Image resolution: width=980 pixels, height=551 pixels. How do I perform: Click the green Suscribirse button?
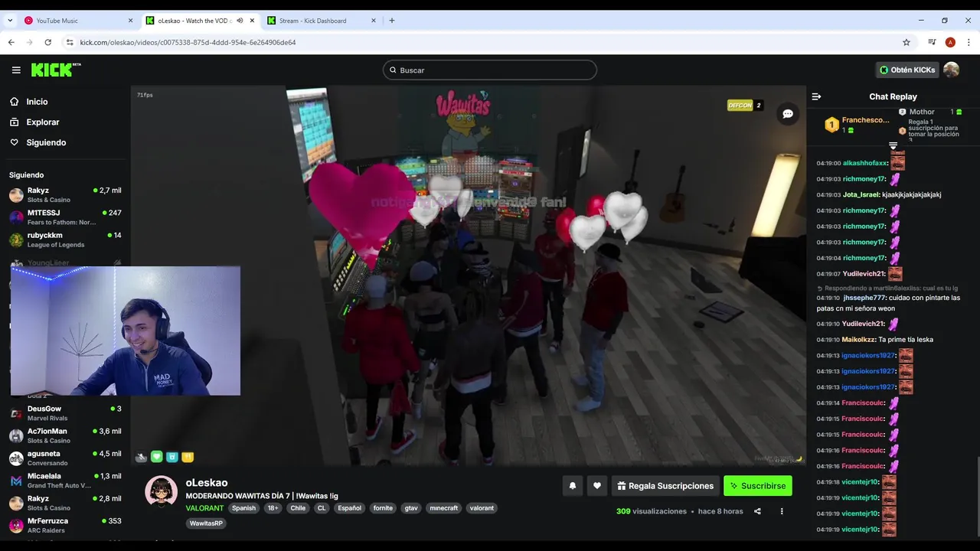pyautogui.click(x=758, y=486)
